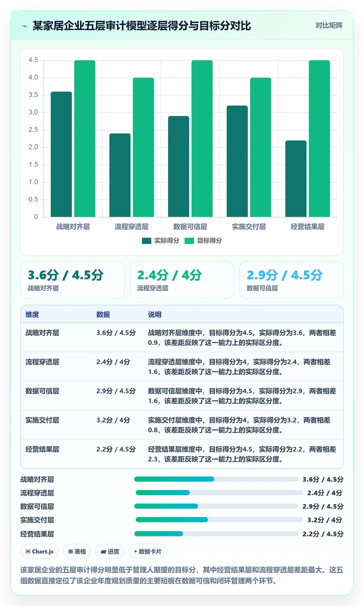Click the 经营结果层 progress bar
364x606 pixels.
tap(216, 534)
